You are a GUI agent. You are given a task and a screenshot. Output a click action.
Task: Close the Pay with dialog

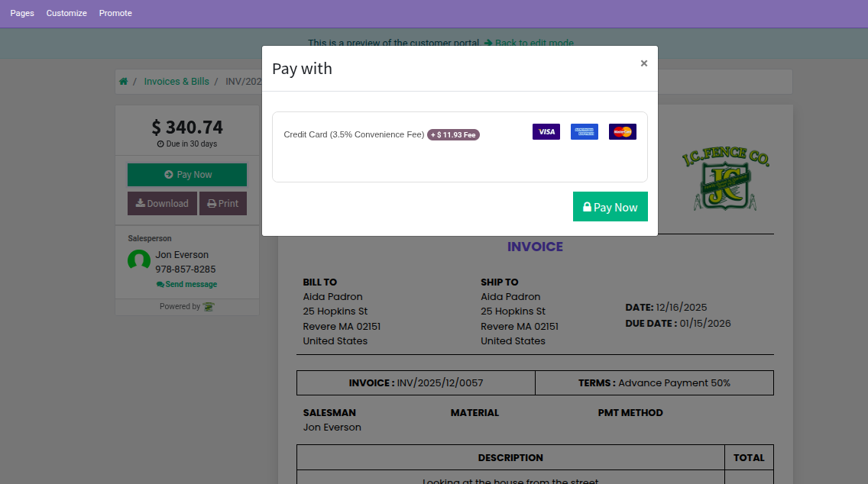click(643, 63)
